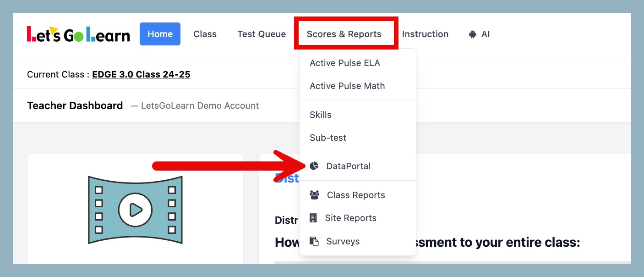644x277 pixels.
Task: Choose Sub-test from the dropdown
Action: [328, 138]
